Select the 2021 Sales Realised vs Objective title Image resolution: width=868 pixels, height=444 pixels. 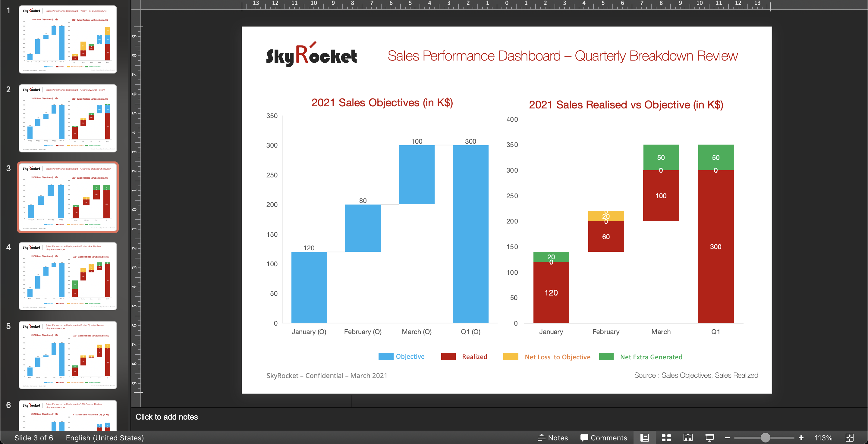[626, 105]
